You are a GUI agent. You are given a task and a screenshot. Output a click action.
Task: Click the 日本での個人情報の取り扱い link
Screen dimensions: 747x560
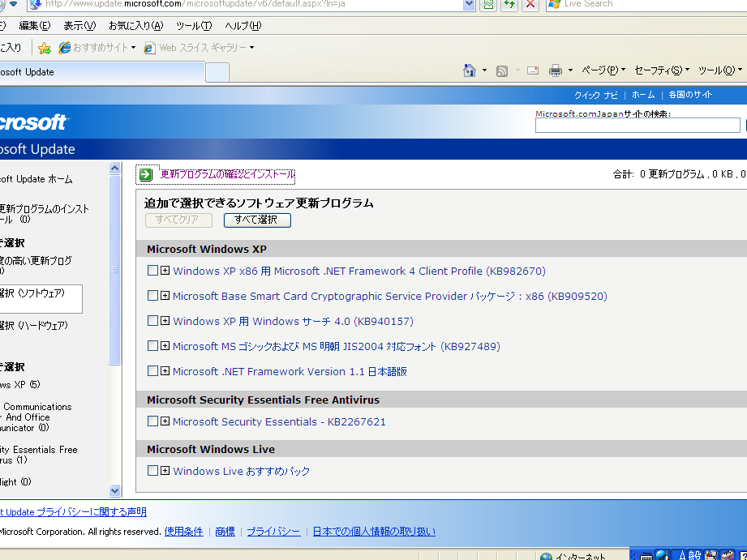pyautogui.click(x=374, y=532)
